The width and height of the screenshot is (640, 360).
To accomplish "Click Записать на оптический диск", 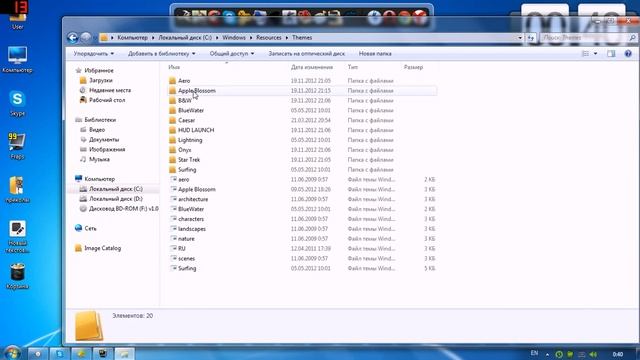I will tap(307, 53).
